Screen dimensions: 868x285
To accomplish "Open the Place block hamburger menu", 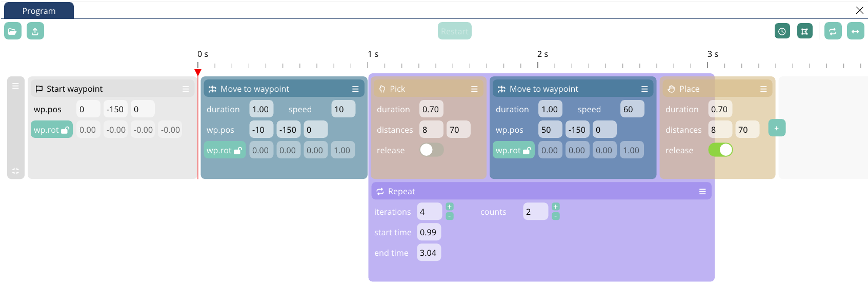I will click(x=763, y=89).
